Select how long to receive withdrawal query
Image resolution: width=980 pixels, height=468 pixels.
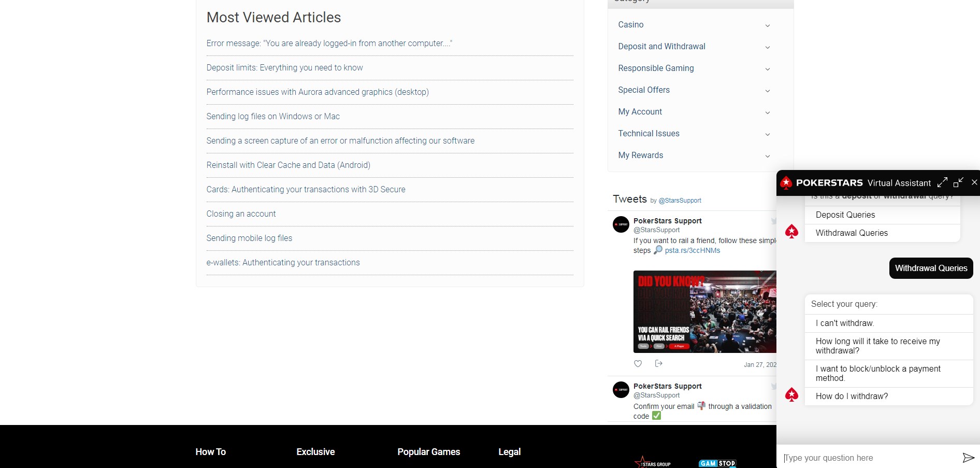889,346
